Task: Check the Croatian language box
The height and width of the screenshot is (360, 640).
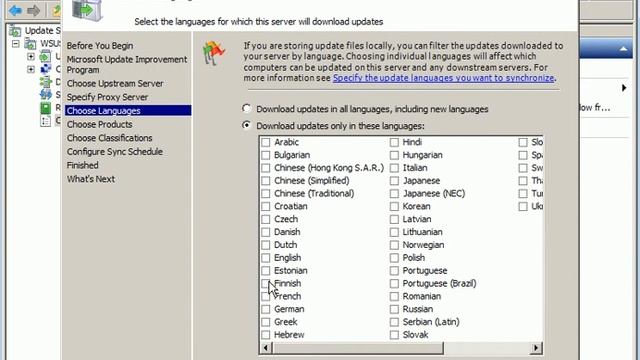Action: (266, 206)
